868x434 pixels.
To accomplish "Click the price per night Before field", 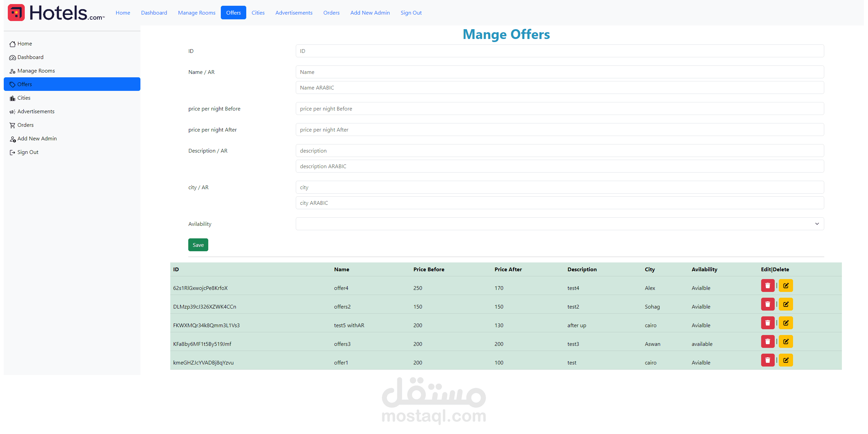I will click(x=559, y=109).
